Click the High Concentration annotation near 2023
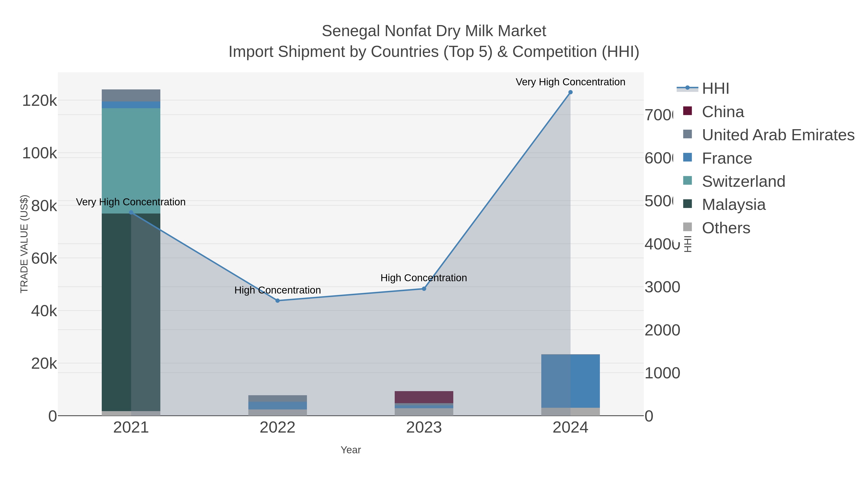 [x=424, y=278]
